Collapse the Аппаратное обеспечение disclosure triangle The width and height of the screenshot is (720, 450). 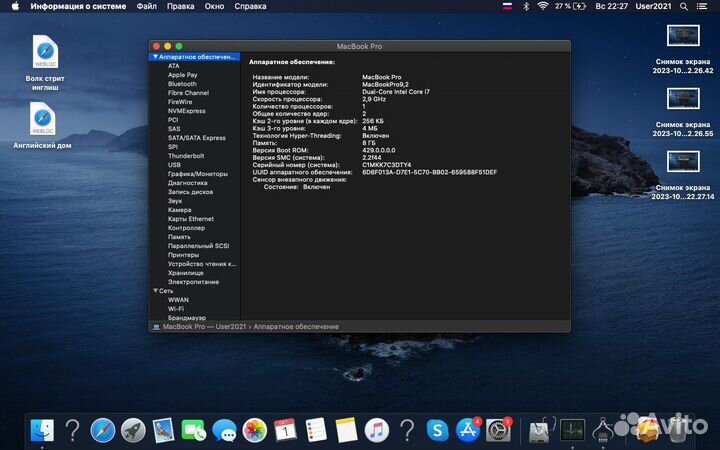coord(156,57)
